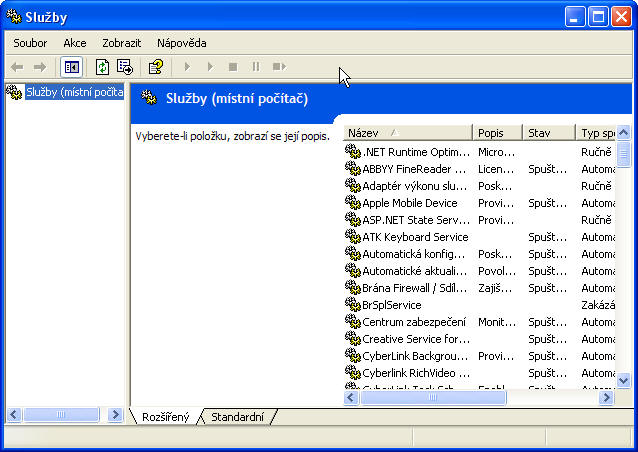The width and height of the screenshot is (638, 452).
Task: Click the gear icon beside ATK Keyboard Service
Action: click(x=352, y=237)
